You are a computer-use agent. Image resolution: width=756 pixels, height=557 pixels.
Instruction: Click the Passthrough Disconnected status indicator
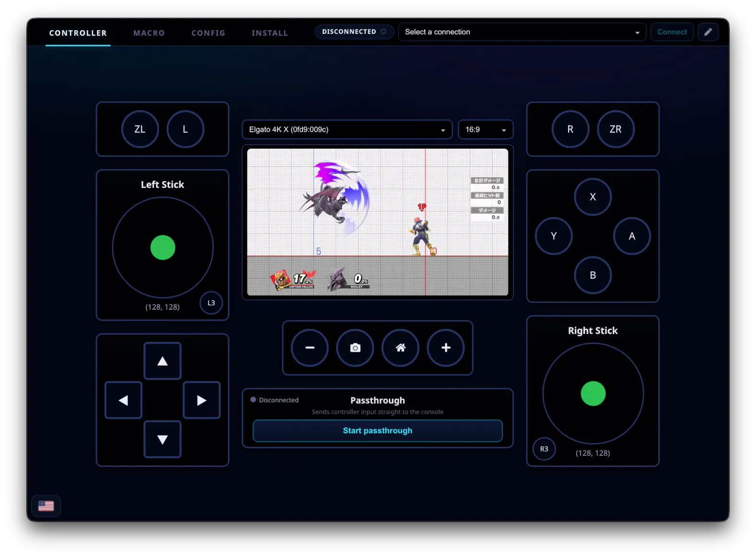click(x=275, y=400)
